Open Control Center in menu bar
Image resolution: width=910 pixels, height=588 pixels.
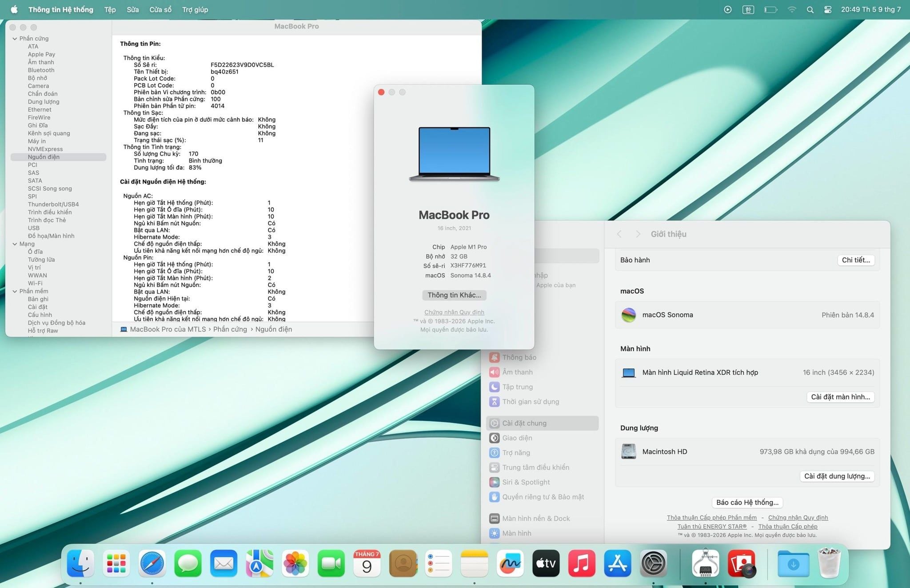[x=828, y=9]
